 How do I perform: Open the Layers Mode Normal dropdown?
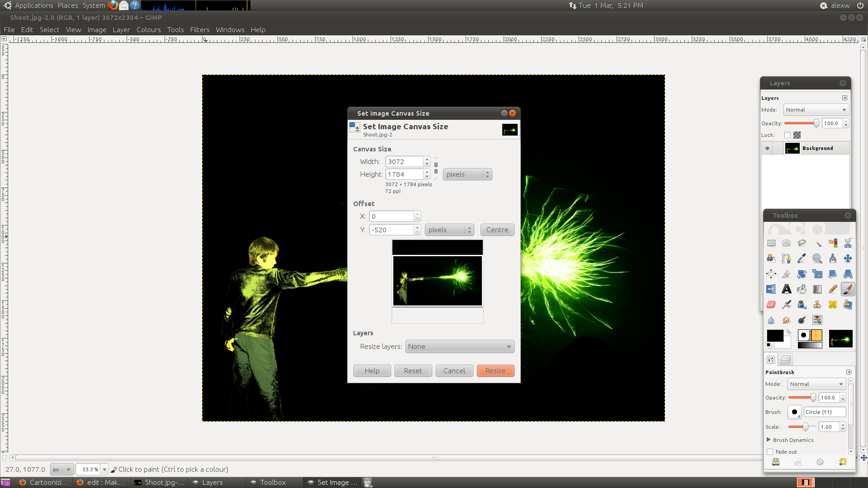816,110
